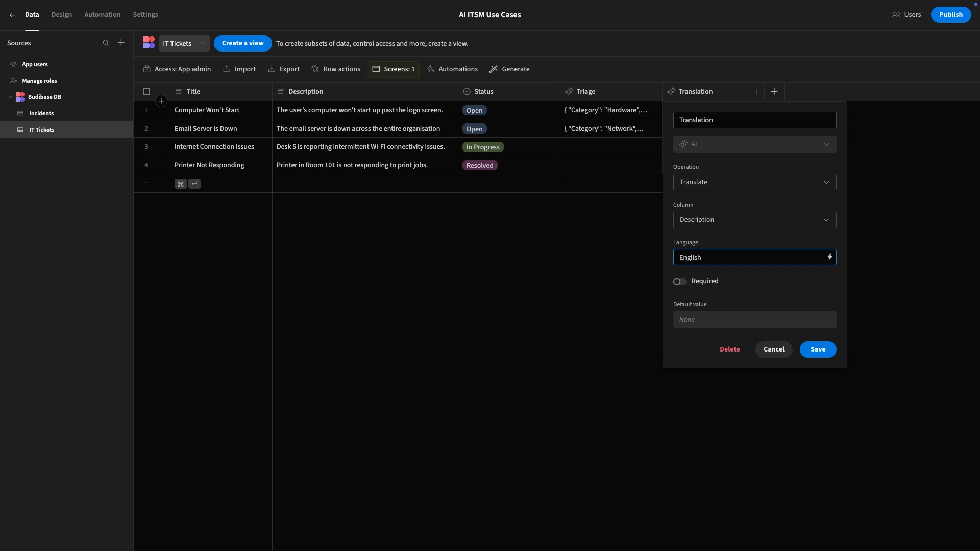This screenshot has height=551, width=980.
Task: Click Export toolbar button
Action: point(284,69)
